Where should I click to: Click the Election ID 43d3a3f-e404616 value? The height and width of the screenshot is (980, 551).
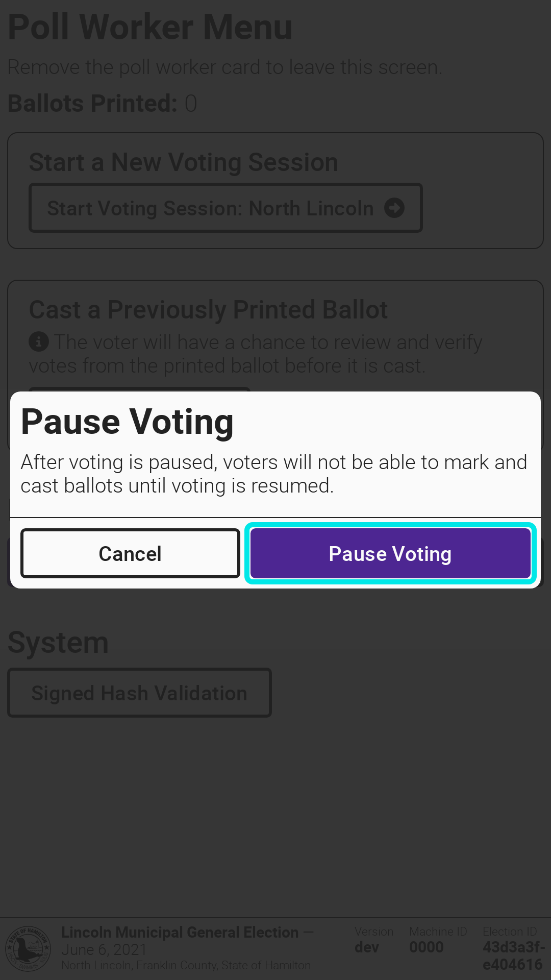[513, 955]
